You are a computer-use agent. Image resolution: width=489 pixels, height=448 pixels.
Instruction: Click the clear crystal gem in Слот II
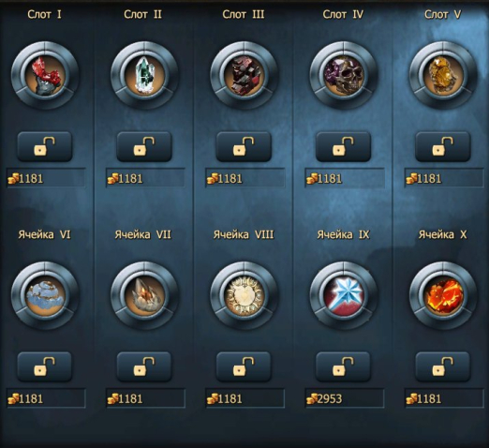(144, 75)
